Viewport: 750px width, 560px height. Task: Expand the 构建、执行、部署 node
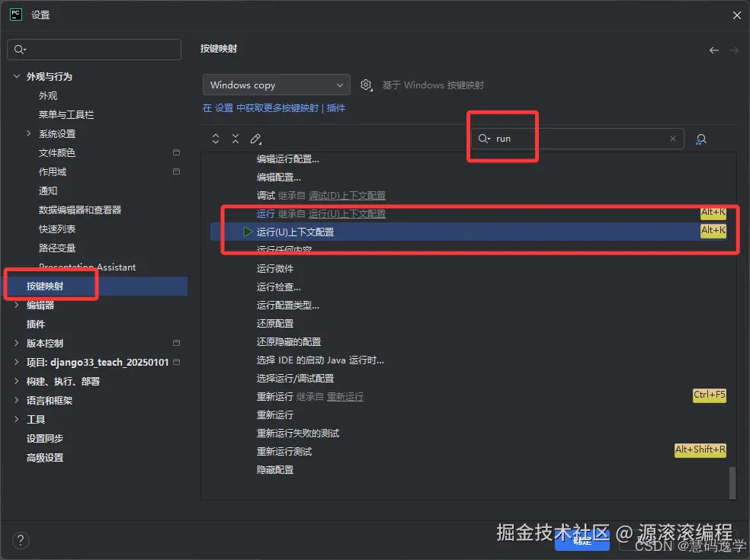(17, 381)
